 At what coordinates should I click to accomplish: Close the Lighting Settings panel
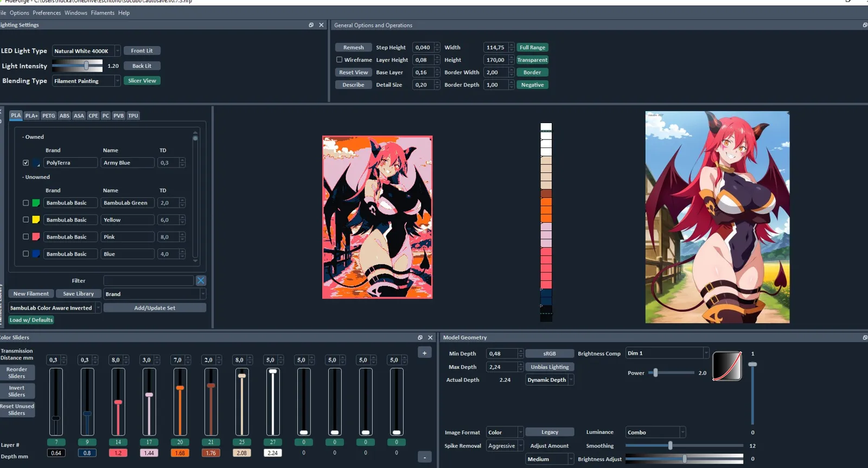coord(322,25)
